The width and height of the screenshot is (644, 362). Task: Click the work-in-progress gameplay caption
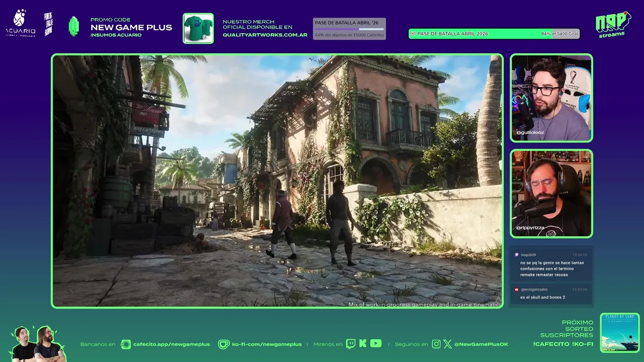(x=425, y=304)
